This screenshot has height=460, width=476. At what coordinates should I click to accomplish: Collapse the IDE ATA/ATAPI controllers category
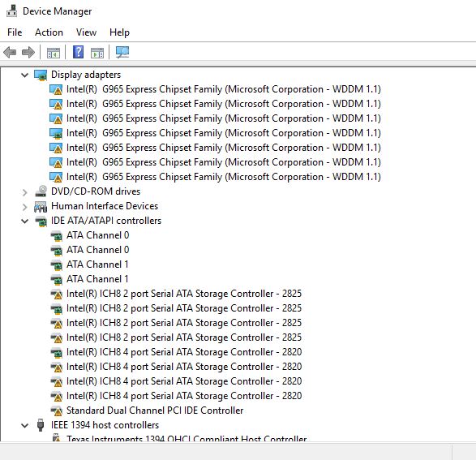click(x=25, y=221)
